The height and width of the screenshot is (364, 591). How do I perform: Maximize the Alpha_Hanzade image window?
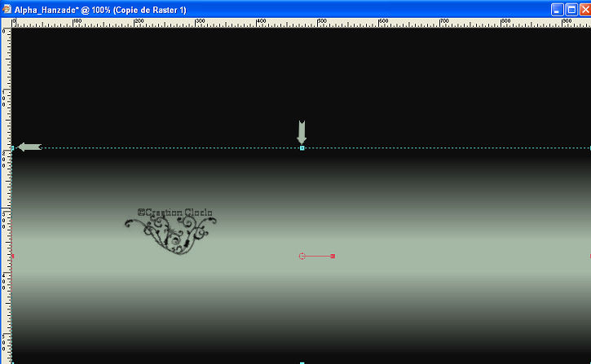click(x=571, y=9)
